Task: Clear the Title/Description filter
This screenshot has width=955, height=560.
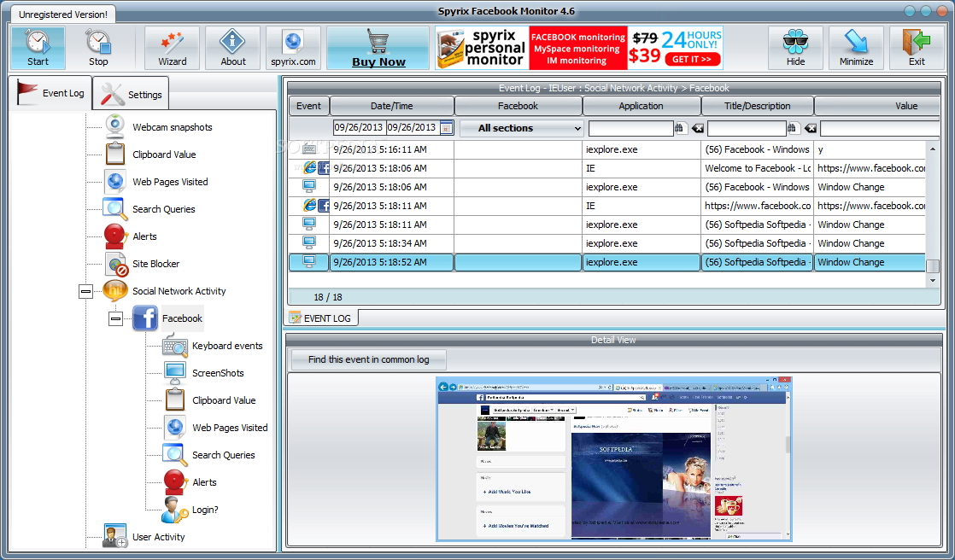Action: [x=810, y=128]
